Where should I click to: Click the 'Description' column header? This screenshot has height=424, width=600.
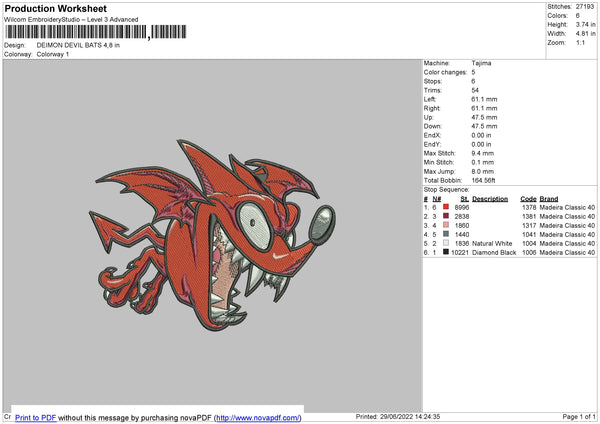click(x=490, y=199)
